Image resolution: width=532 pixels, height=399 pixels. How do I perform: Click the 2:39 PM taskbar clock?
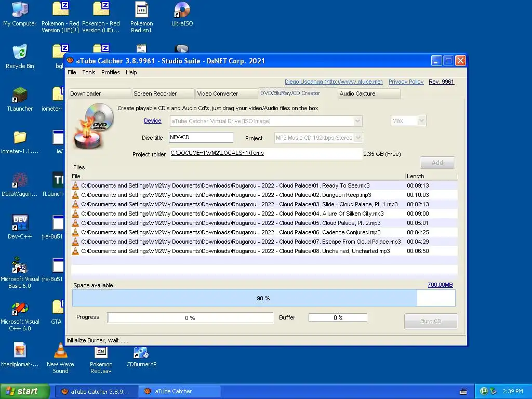513,392
